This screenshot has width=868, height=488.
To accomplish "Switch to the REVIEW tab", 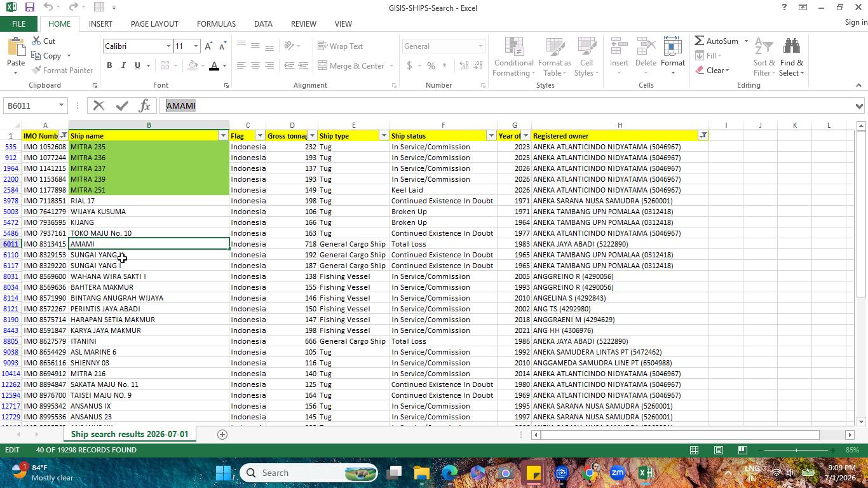I will point(303,24).
